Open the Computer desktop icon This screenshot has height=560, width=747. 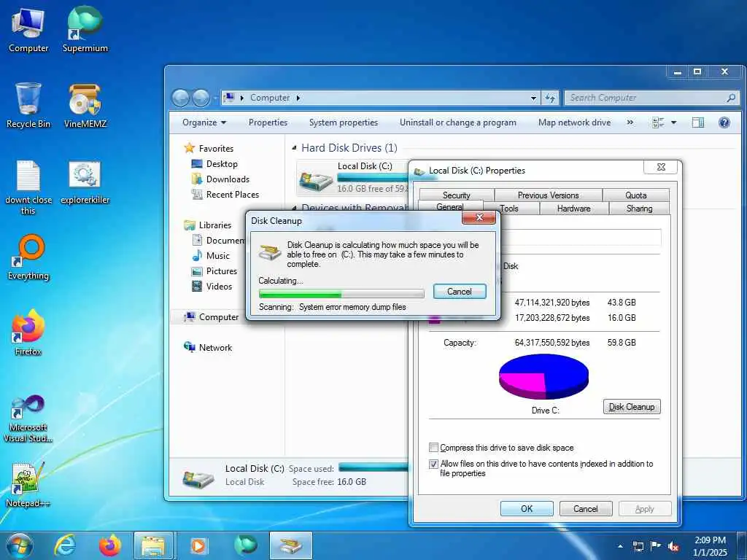tap(28, 31)
